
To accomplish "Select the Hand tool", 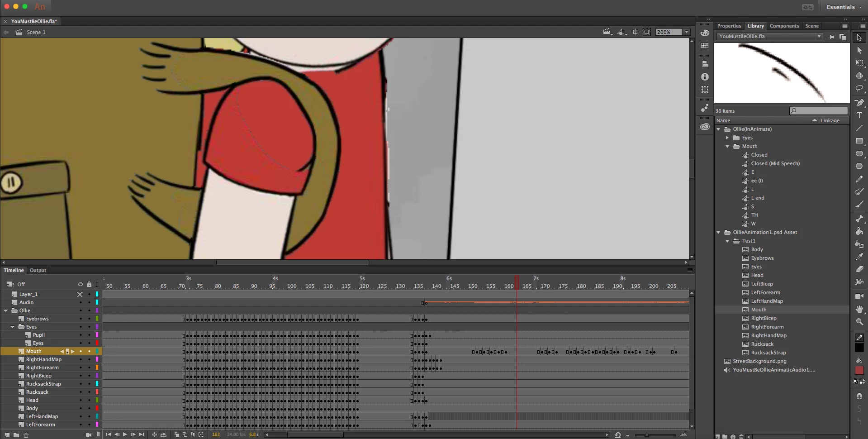I will click(x=859, y=309).
